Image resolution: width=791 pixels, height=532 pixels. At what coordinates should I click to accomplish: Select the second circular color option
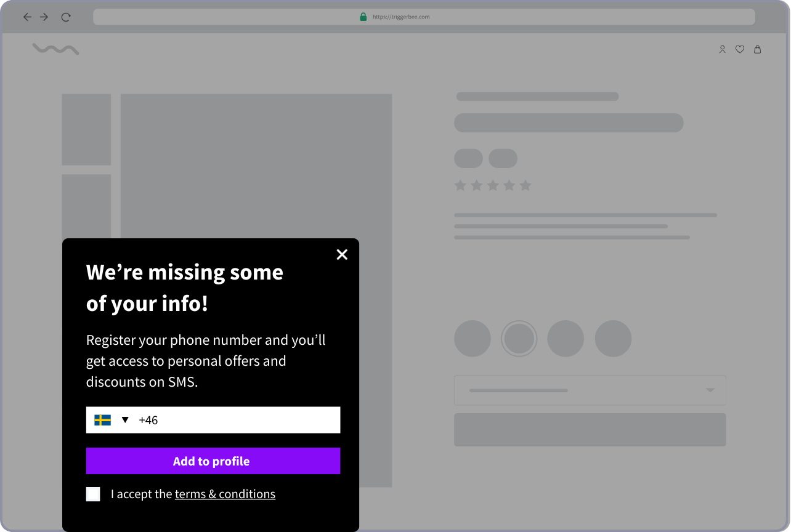click(519, 339)
